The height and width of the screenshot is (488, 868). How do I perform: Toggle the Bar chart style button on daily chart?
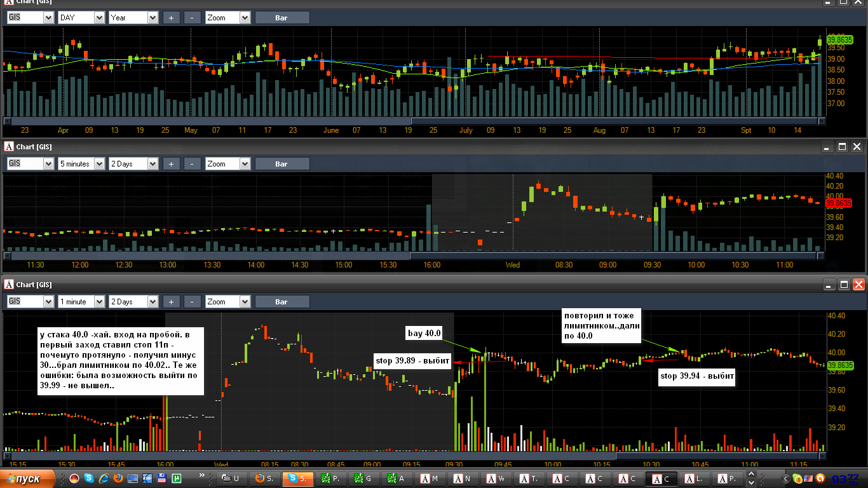pyautogui.click(x=282, y=18)
